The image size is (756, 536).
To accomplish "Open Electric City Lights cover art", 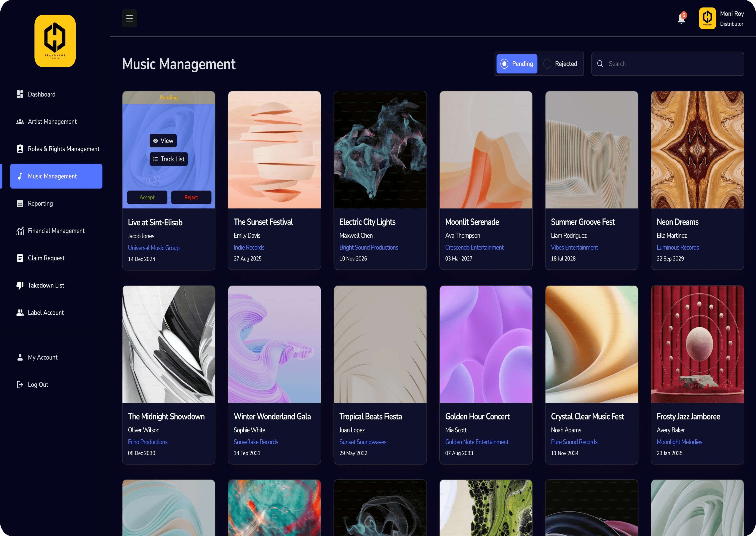I will coord(380,150).
